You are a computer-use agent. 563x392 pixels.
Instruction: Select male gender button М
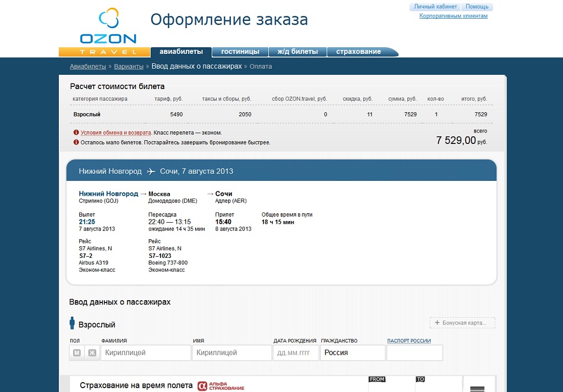point(77,352)
